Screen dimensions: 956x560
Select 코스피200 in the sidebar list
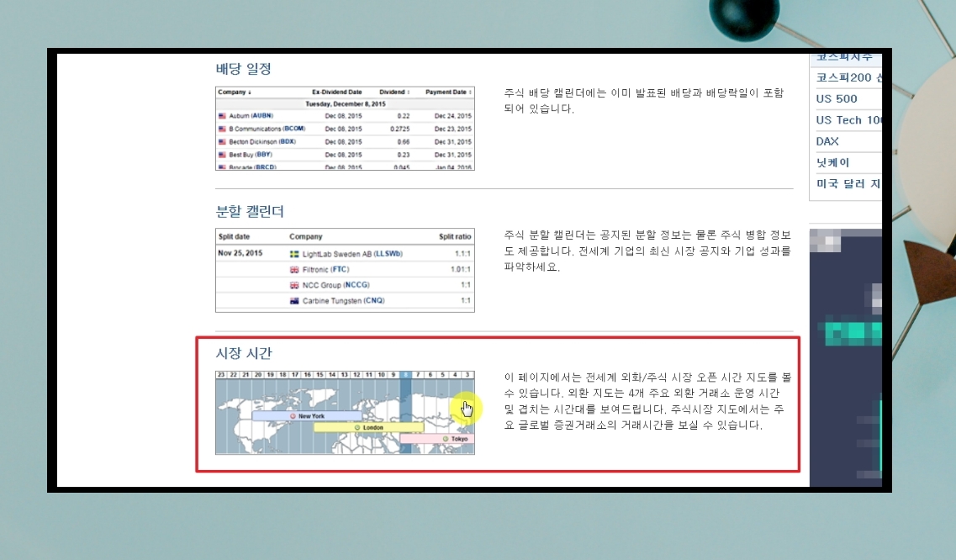pyautogui.click(x=848, y=77)
